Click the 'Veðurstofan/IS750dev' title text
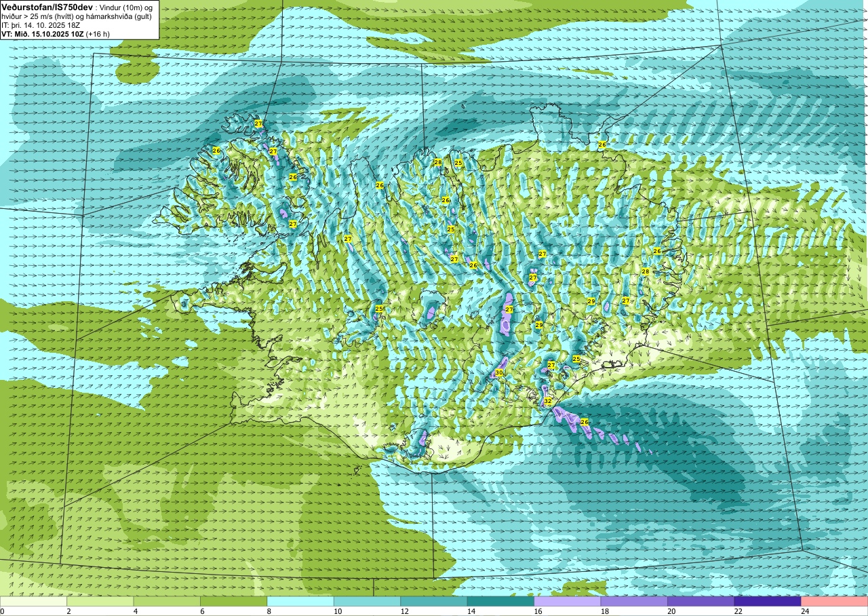 47,7
